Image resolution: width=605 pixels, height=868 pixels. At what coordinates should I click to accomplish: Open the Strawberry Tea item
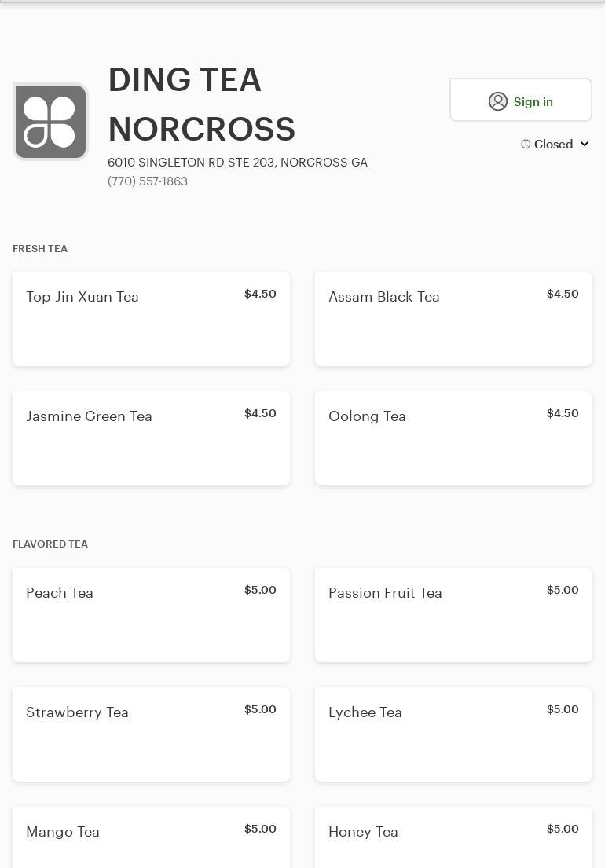tap(151, 734)
